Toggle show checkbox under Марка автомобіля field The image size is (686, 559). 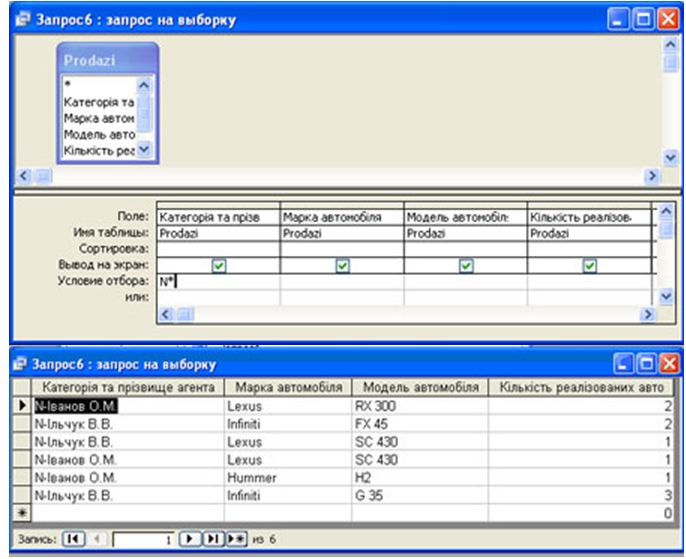[342, 265]
